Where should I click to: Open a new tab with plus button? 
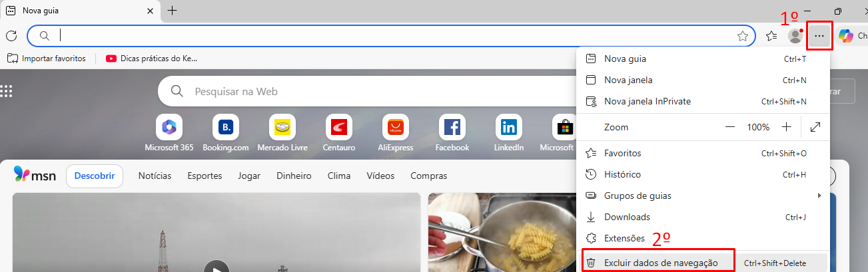click(x=172, y=11)
